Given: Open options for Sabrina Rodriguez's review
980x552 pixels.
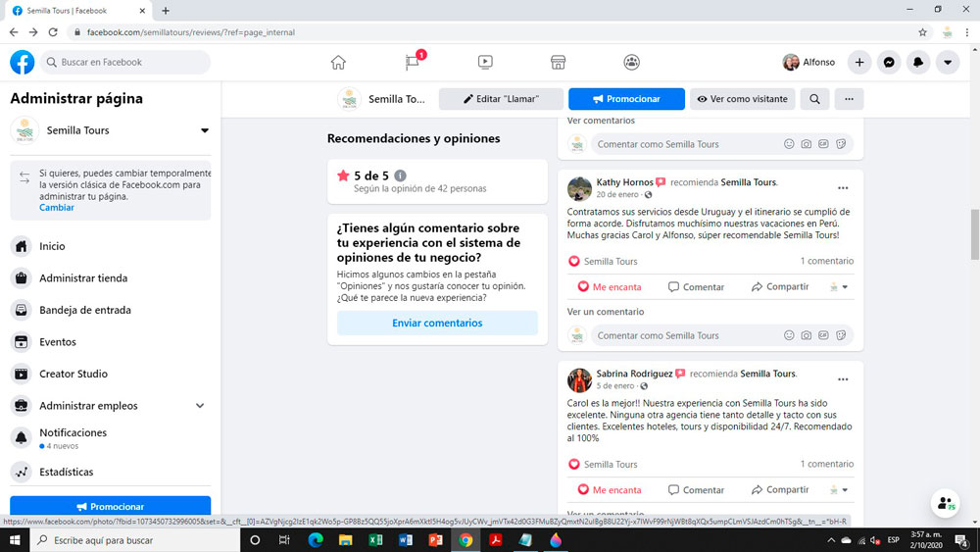Looking at the screenshot, I should click(843, 379).
